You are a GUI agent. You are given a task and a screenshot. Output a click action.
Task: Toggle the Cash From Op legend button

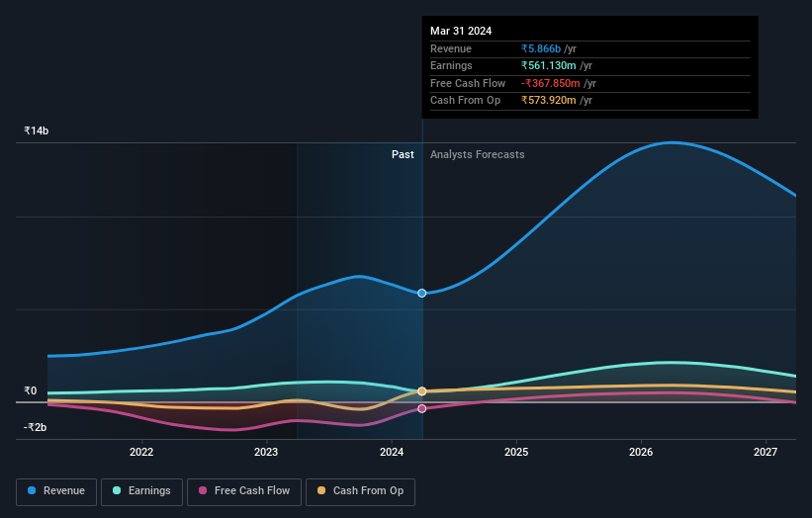point(360,491)
